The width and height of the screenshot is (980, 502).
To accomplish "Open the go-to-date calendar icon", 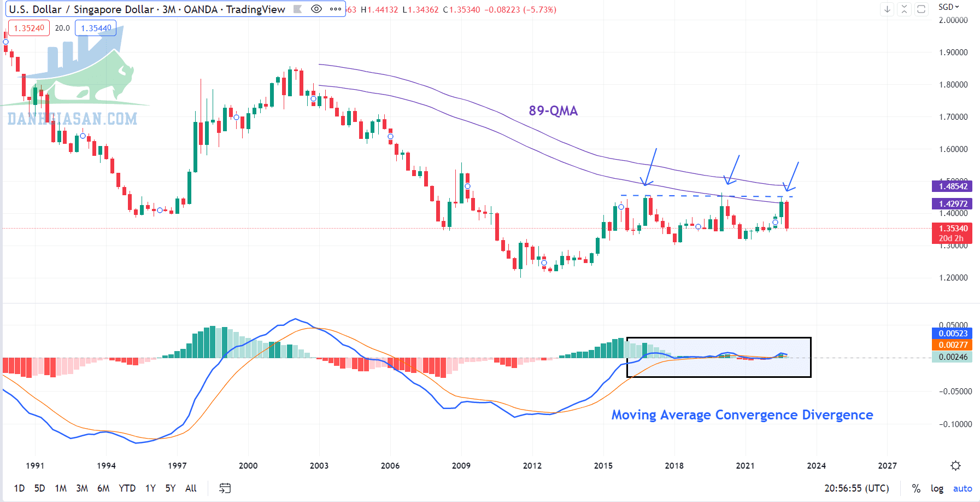I will click(225, 488).
